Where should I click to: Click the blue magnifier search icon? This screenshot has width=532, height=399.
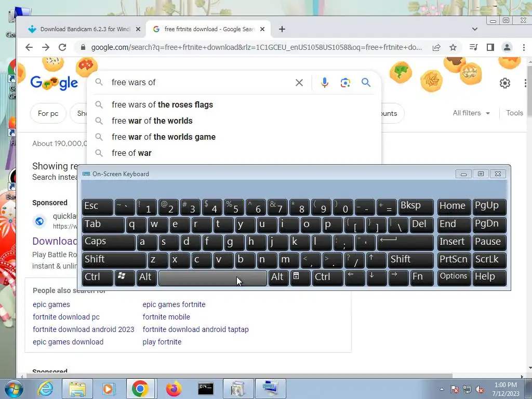[x=366, y=83]
